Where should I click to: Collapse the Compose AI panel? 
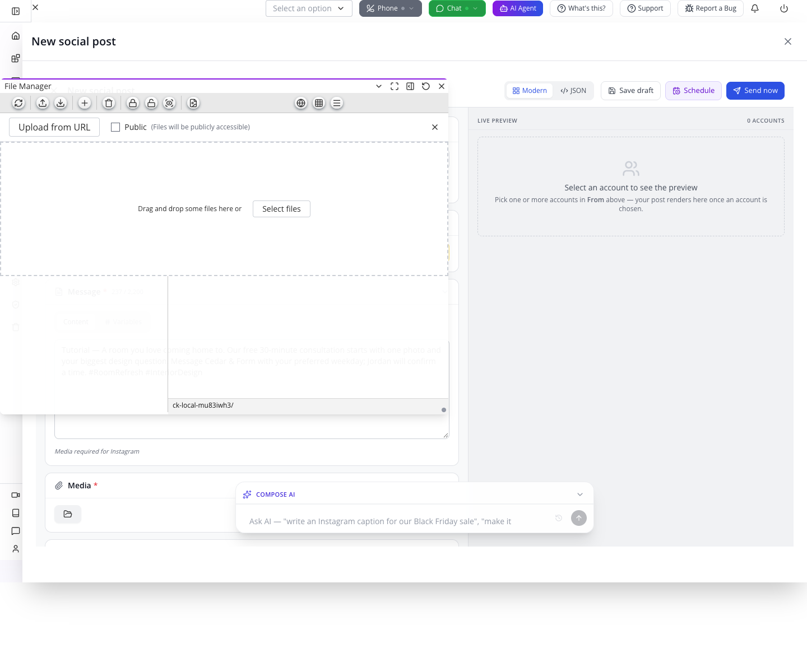(x=580, y=494)
